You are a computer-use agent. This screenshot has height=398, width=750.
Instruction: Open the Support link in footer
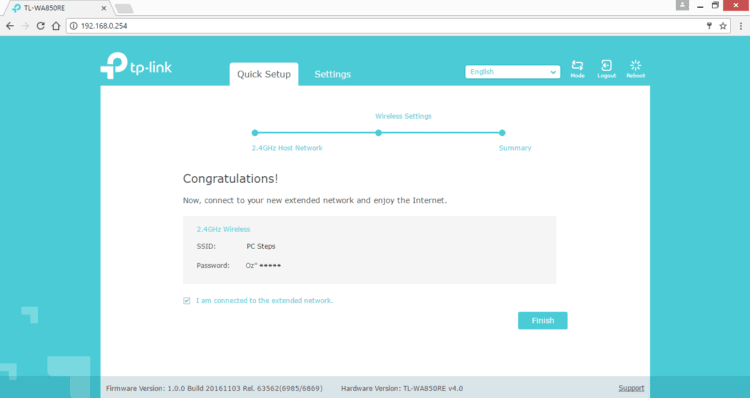[x=631, y=388]
